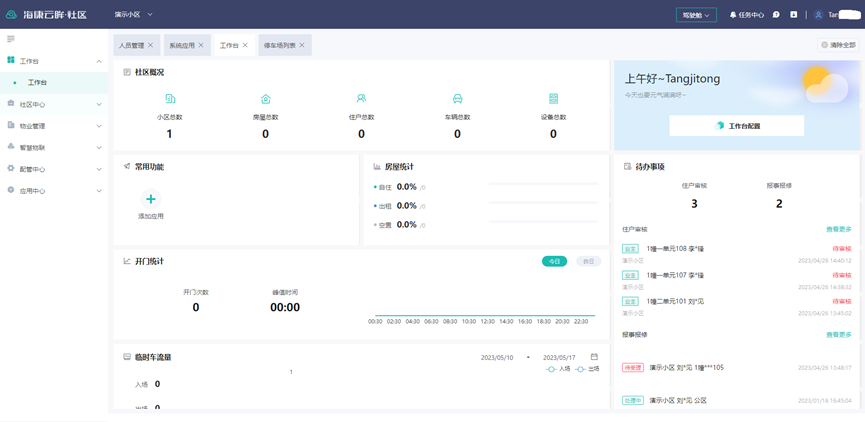Open the calendar icon in 临时车流量

594,357
